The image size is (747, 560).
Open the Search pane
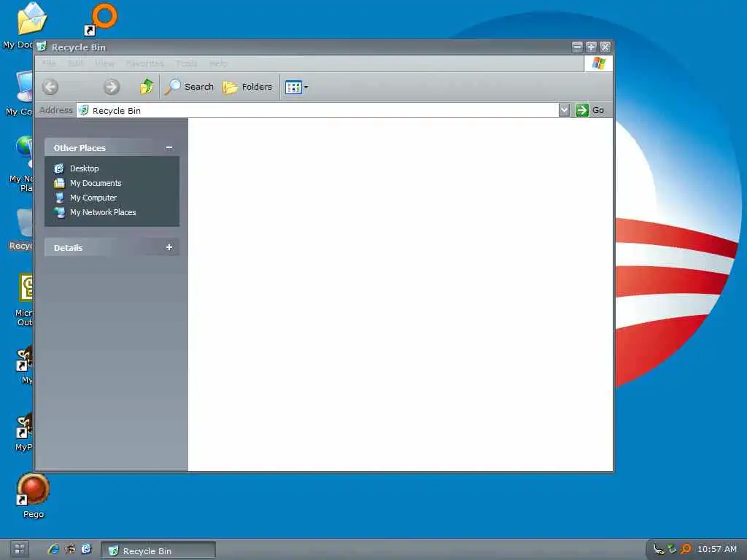click(x=190, y=87)
